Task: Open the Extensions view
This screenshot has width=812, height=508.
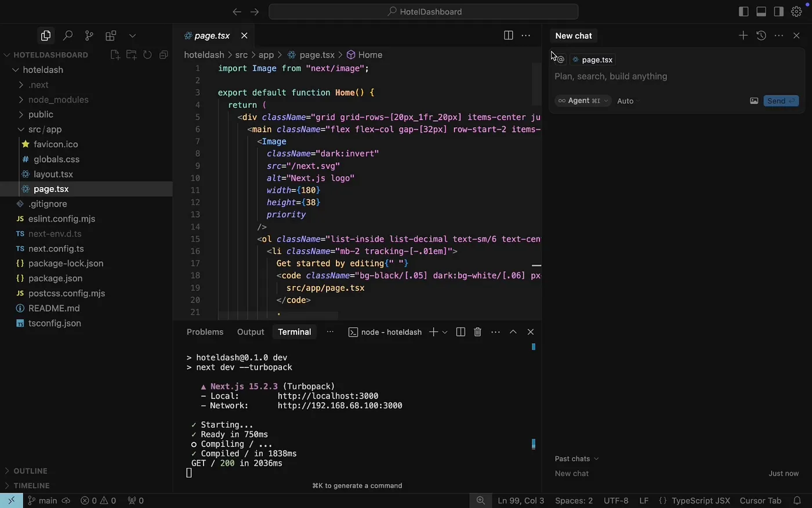Action: click(110, 35)
